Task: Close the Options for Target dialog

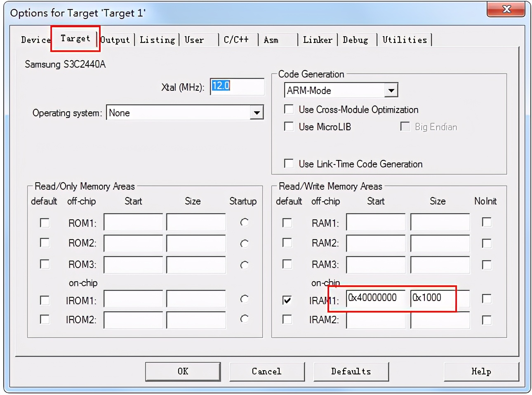Action: 506,9
